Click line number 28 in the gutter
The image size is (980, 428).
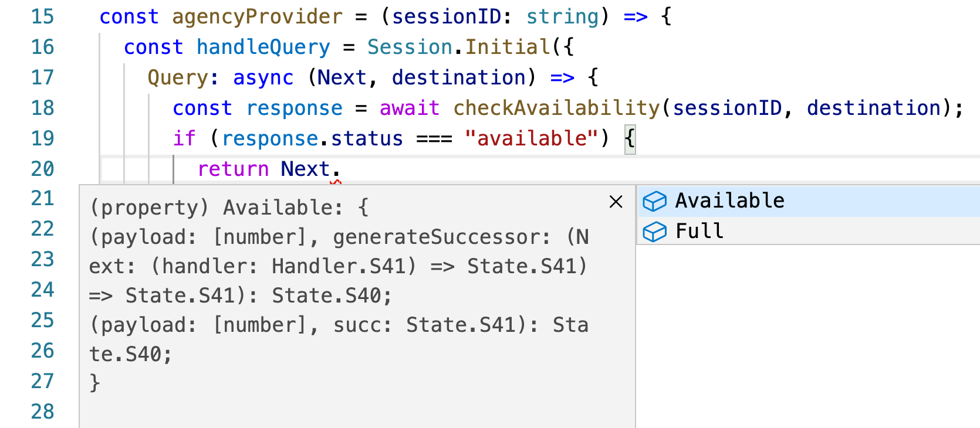coord(42,412)
